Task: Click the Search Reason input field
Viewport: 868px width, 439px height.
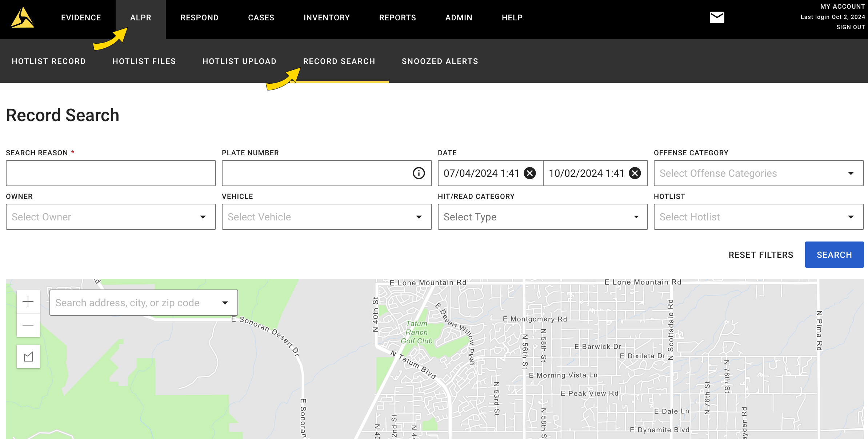Action: [111, 173]
